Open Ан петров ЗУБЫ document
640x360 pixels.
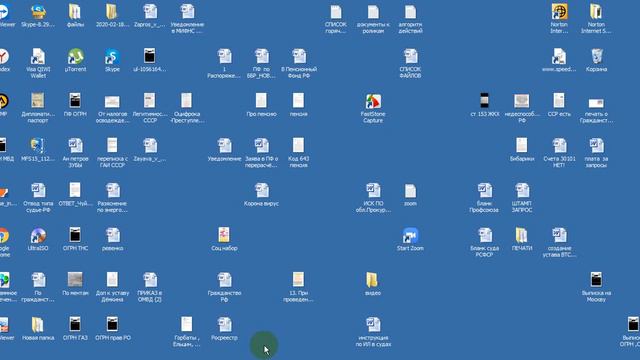tap(75, 147)
